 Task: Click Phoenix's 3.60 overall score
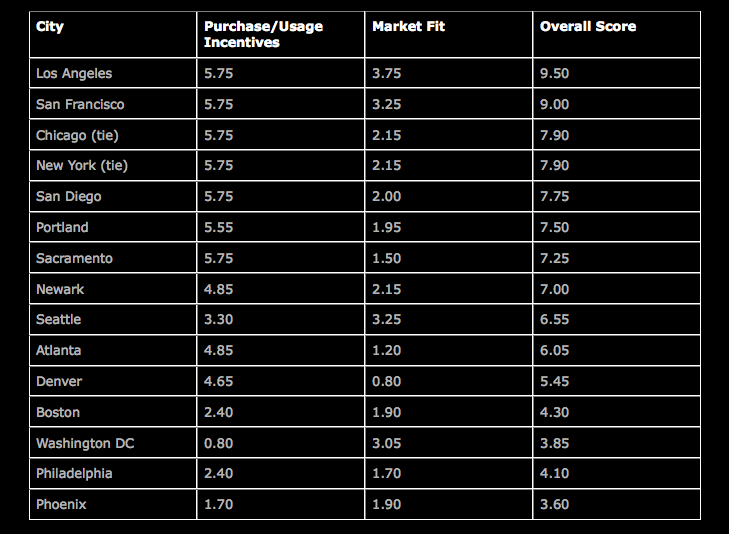coord(555,505)
